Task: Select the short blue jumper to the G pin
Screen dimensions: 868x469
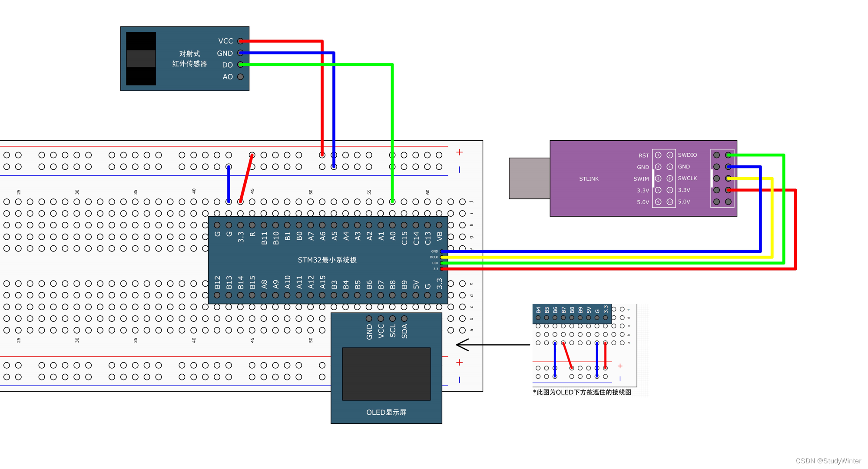Action: (229, 184)
